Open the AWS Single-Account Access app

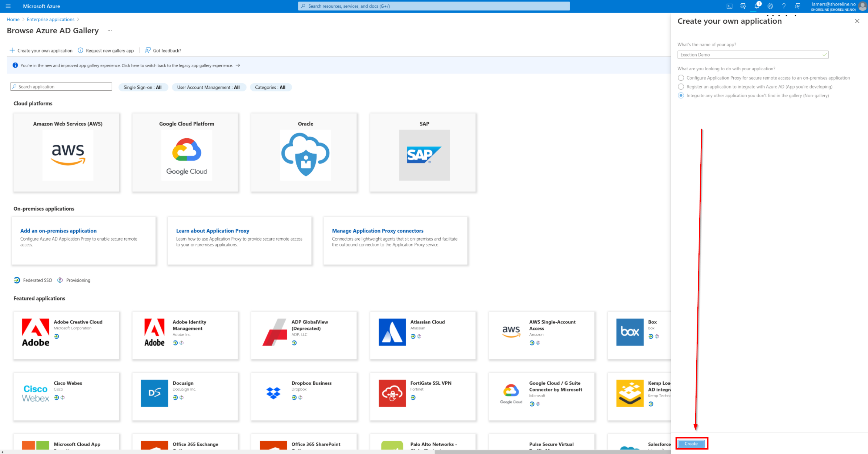pos(542,335)
